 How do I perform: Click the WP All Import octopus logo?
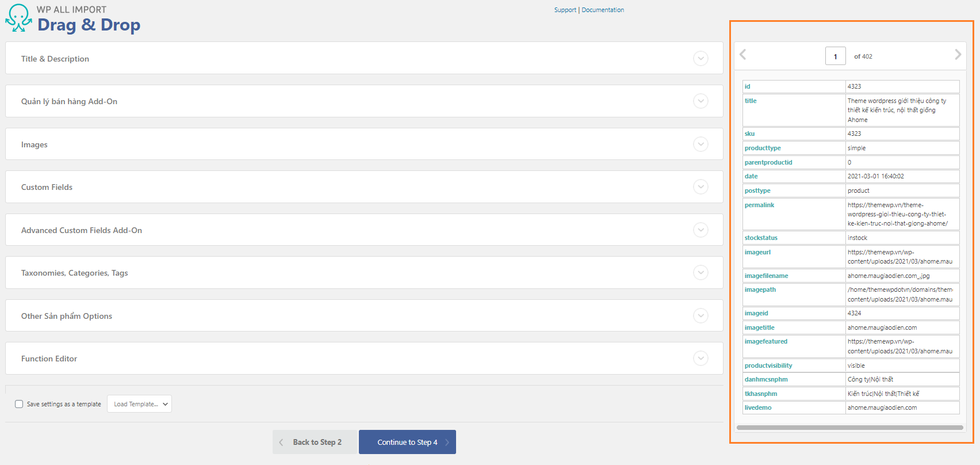[18, 18]
